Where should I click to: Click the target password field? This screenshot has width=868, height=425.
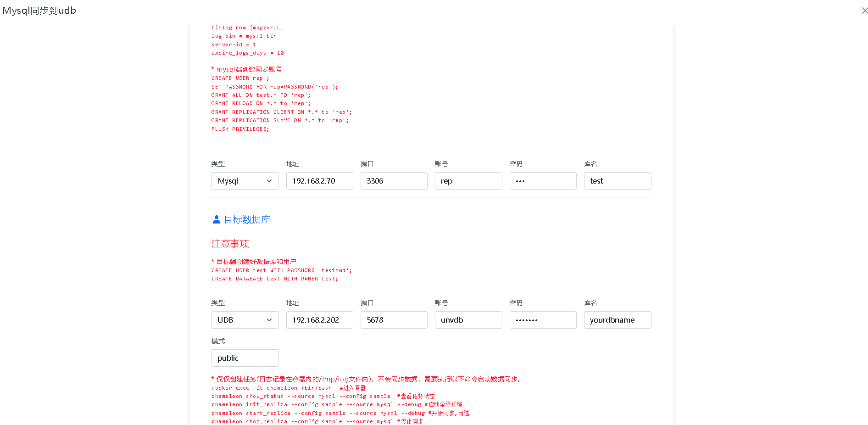543,320
